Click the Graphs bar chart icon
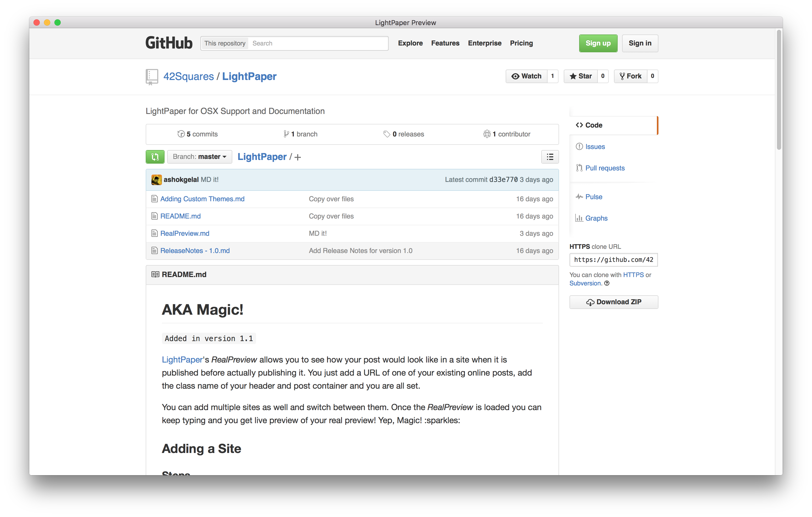The image size is (812, 517). click(x=579, y=218)
